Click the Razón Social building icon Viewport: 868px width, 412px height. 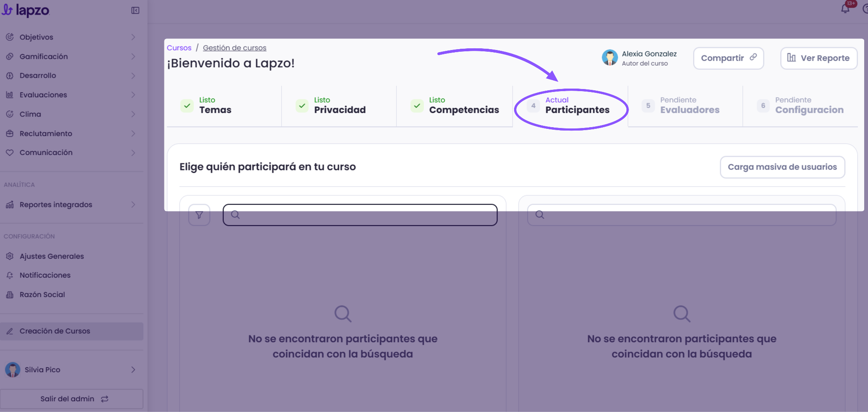pyautogui.click(x=10, y=295)
